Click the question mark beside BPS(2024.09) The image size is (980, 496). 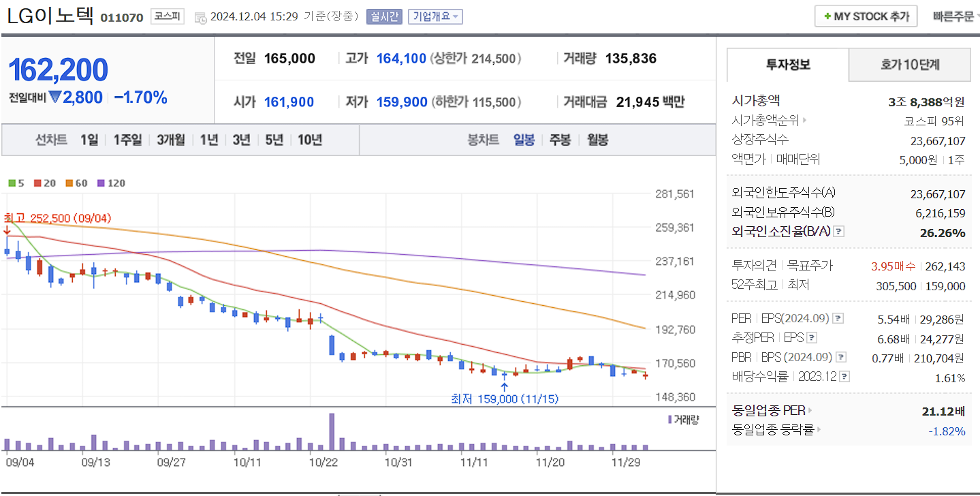pyautogui.click(x=840, y=357)
